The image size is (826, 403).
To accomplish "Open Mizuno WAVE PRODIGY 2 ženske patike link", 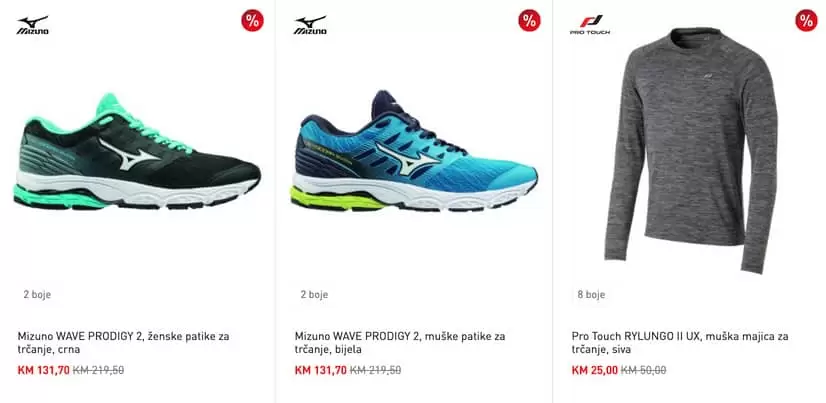I will tap(123, 342).
